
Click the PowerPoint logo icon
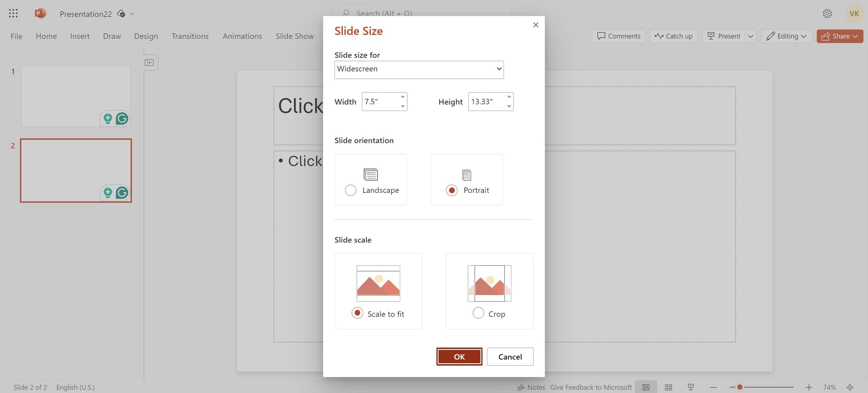point(40,14)
